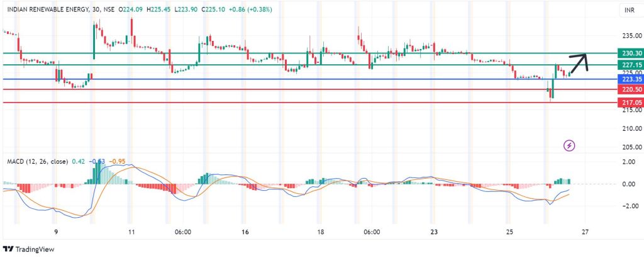644x258 pixels.
Task: Click the purple lightning bolt icon
Action: (x=570, y=145)
